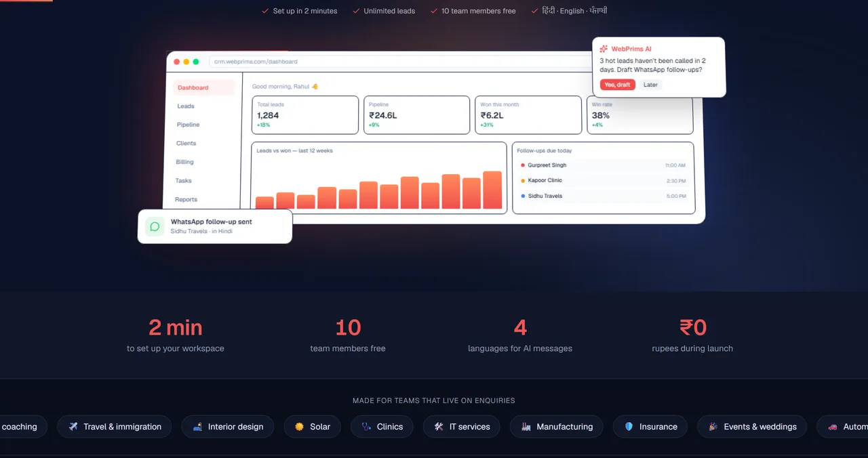The width and height of the screenshot is (868, 458).
Task: Select Pipeline in the CRM sidebar
Action: pyautogui.click(x=188, y=125)
